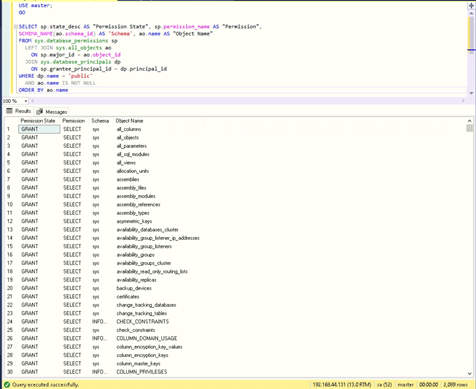Click the Messages tab icon

40,112
